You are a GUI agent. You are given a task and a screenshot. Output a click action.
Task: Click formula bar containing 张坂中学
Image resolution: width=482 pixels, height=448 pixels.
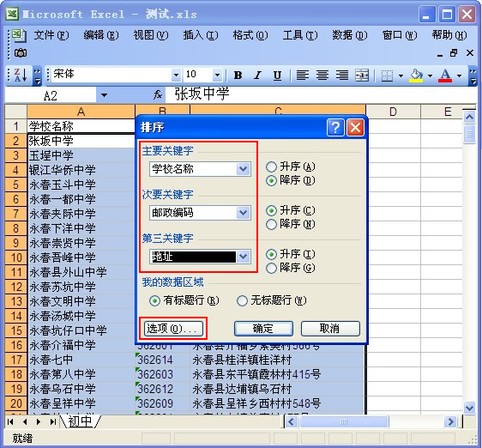[x=321, y=94]
